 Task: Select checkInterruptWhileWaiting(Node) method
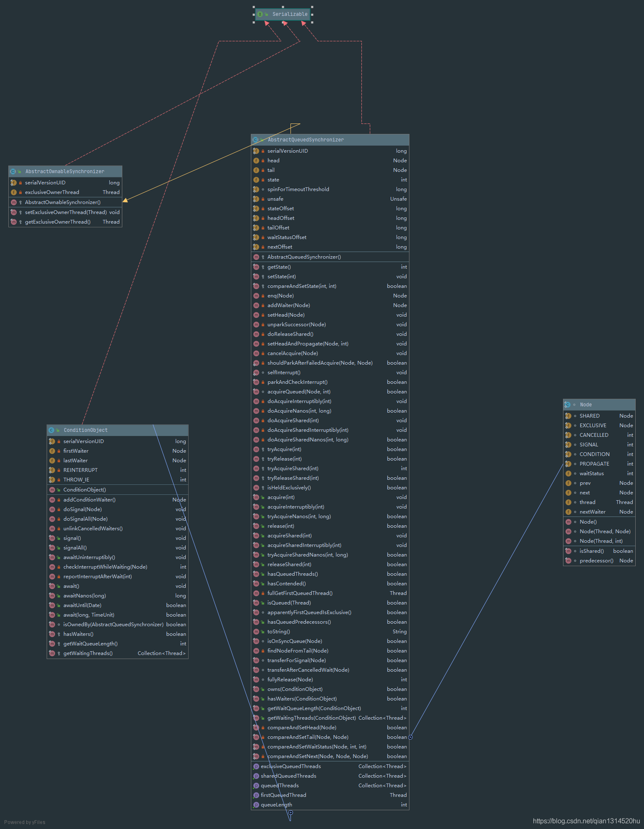(x=117, y=567)
